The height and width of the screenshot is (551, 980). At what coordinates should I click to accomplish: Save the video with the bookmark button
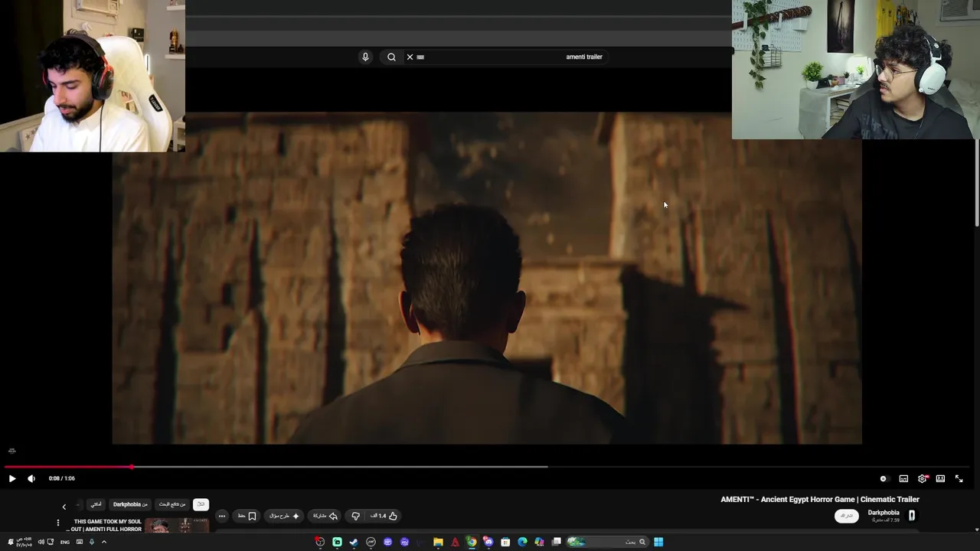246,516
